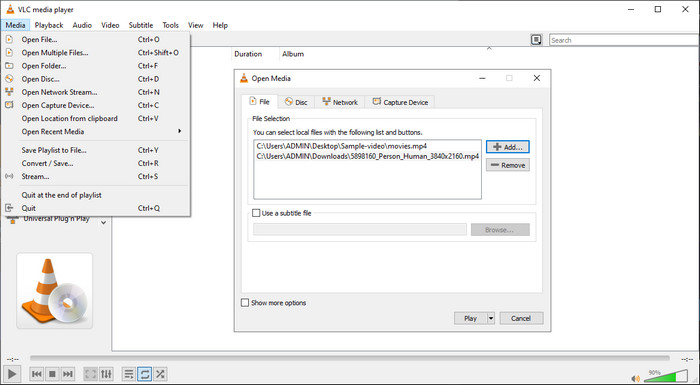Click the subtitle Browse... button

(x=500, y=230)
